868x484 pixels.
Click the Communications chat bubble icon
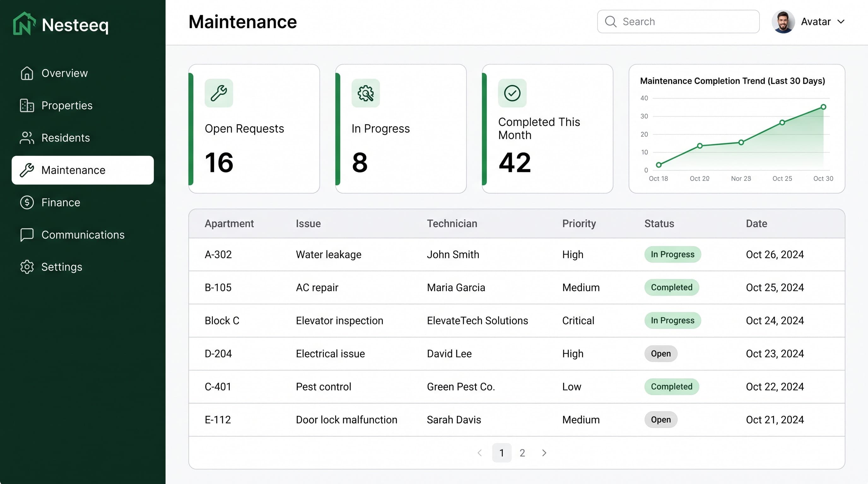tap(27, 235)
